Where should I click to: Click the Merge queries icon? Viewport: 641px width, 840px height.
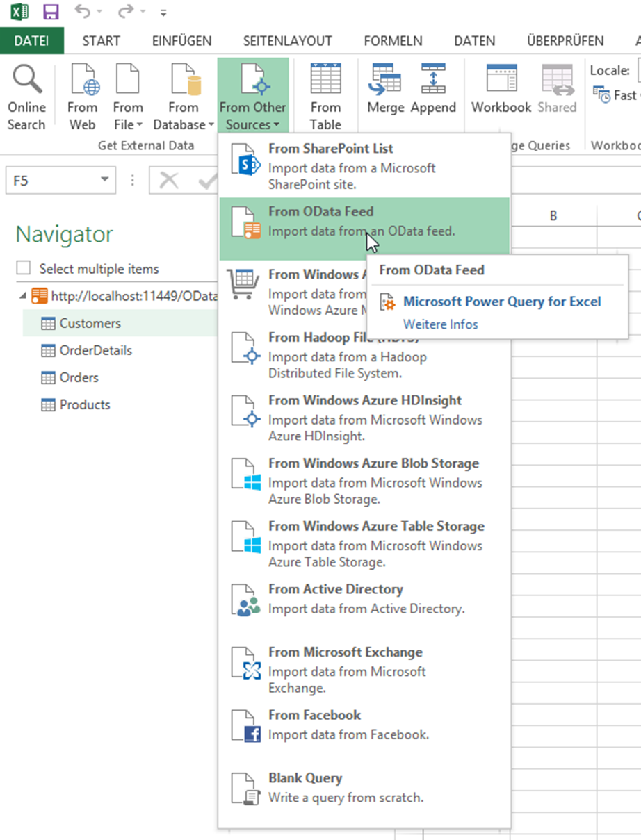point(385,78)
